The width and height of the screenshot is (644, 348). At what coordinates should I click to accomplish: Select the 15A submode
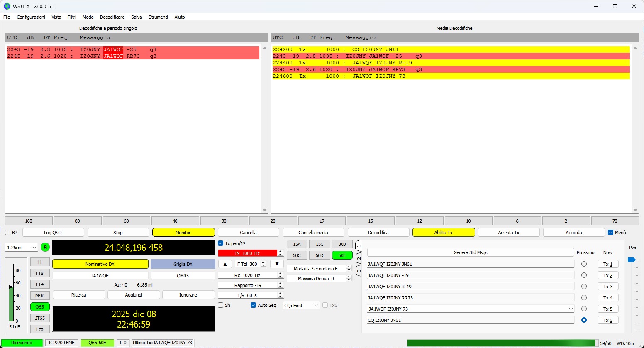(297, 244)
